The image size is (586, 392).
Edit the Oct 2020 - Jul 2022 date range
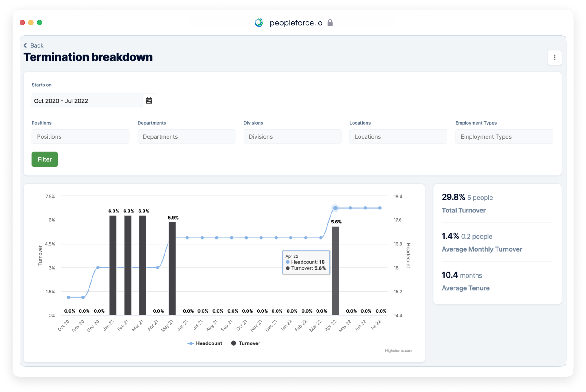tap(87, 101)
